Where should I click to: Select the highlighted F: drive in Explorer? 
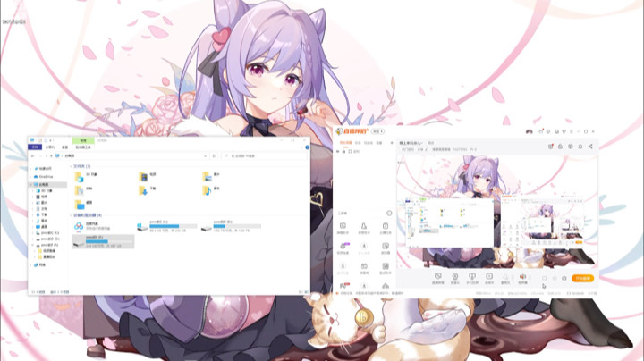(x=103, y=241)
